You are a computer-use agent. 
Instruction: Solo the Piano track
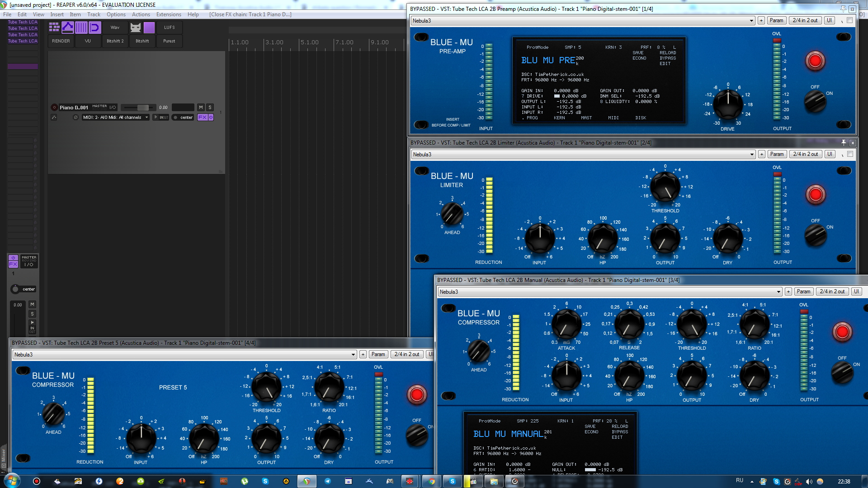click(210, 108)
